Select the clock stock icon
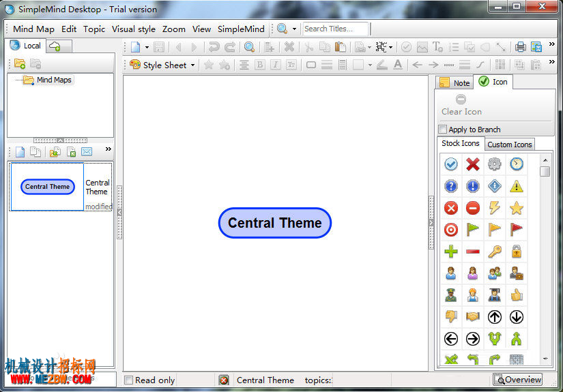The width and height of the screenshot is (563, 392). [517, 164]
